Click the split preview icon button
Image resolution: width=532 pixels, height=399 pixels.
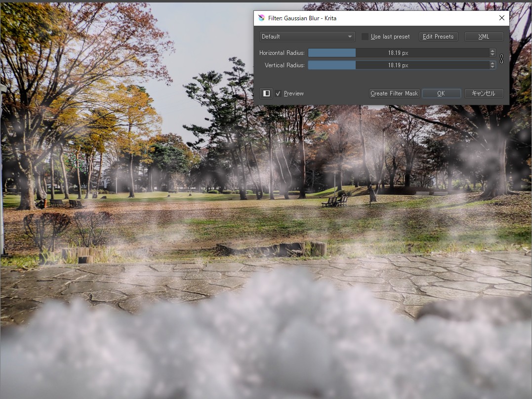point(266,93)
